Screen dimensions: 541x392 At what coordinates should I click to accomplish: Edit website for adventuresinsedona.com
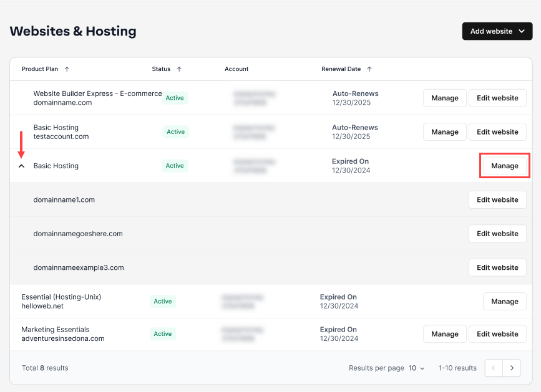pyautogui.click(x=497, y=334)
